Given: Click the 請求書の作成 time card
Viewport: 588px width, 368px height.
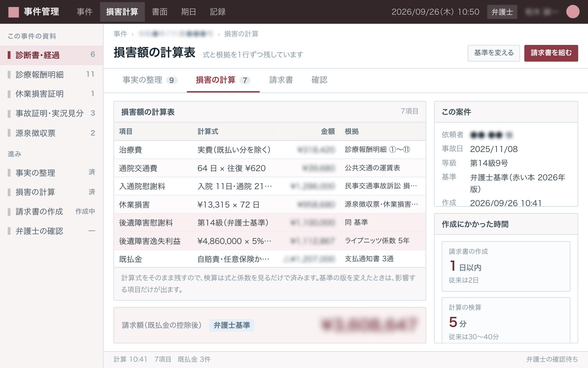Looking at the screenshot, I should [506, 266].
